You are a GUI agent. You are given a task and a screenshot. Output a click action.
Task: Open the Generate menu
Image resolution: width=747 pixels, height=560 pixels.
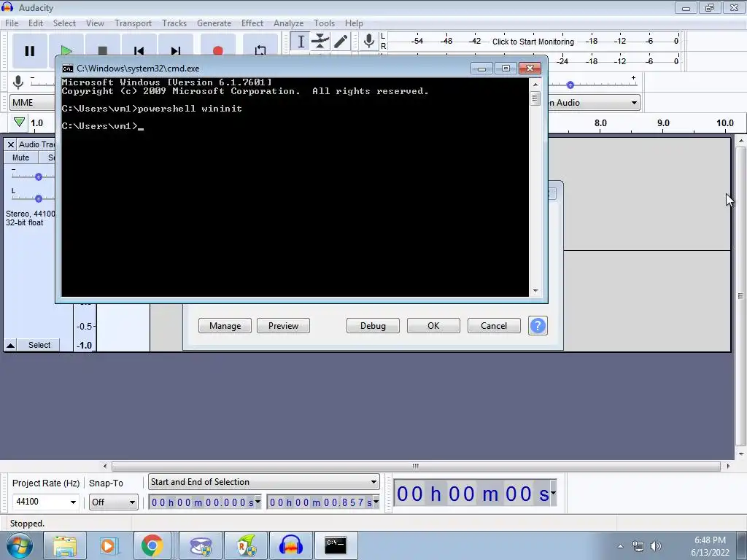(214, 23)
